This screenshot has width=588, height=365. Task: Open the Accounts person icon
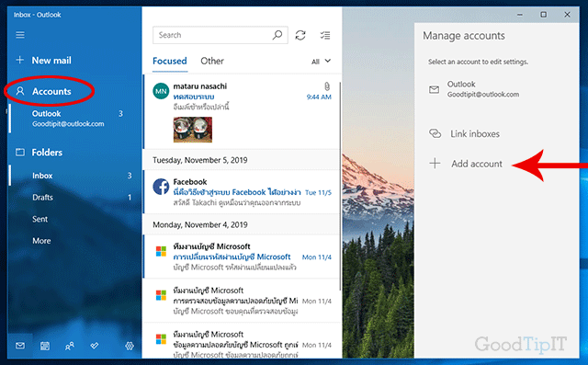[x=20, y=91]
